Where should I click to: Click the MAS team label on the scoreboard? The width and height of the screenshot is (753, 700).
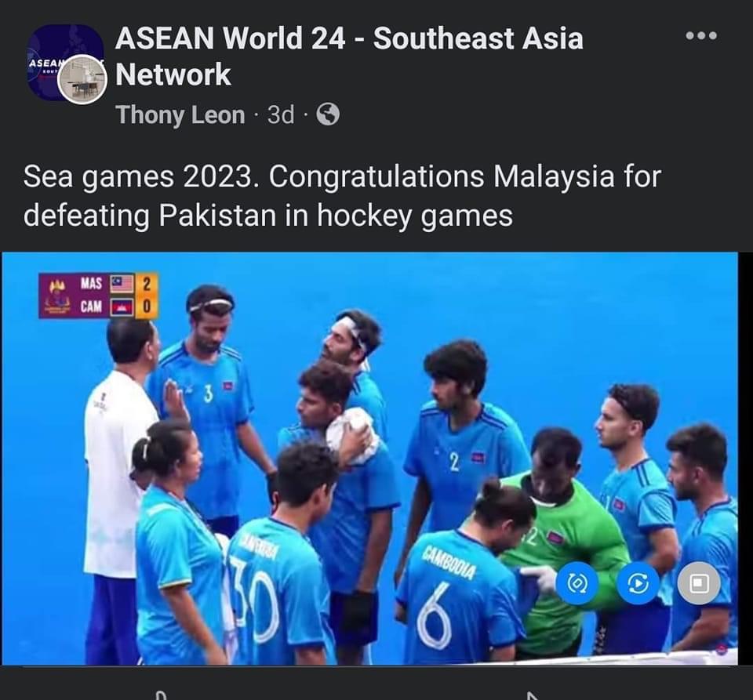point(91,284)
